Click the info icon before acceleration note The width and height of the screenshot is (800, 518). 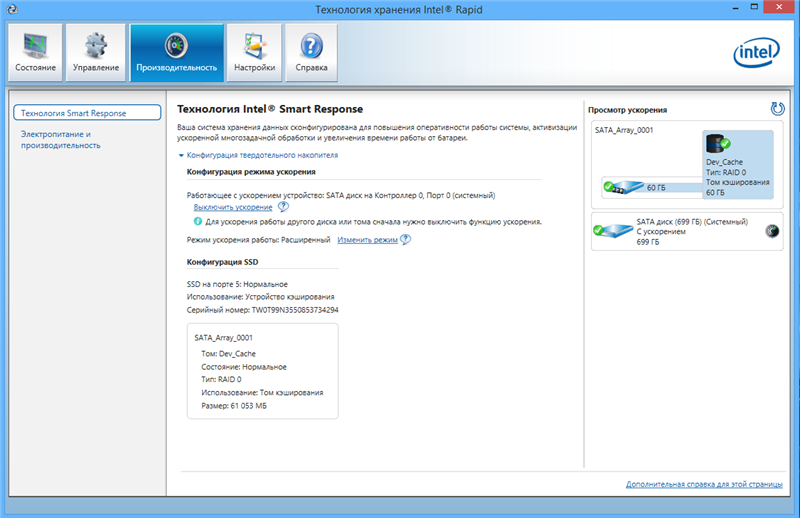pos(198,221)
